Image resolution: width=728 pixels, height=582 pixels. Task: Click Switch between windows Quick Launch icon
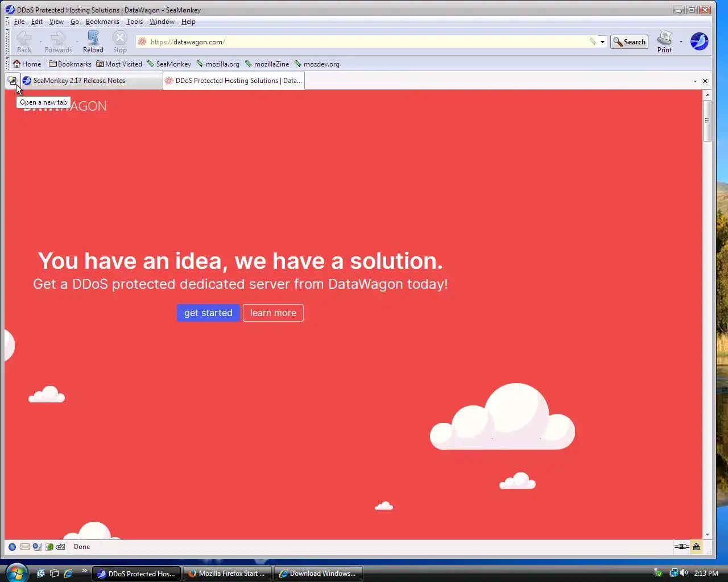[54, 573]
